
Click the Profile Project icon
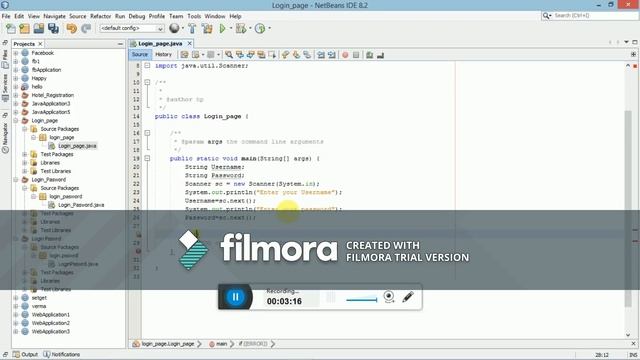click(260, 29)
